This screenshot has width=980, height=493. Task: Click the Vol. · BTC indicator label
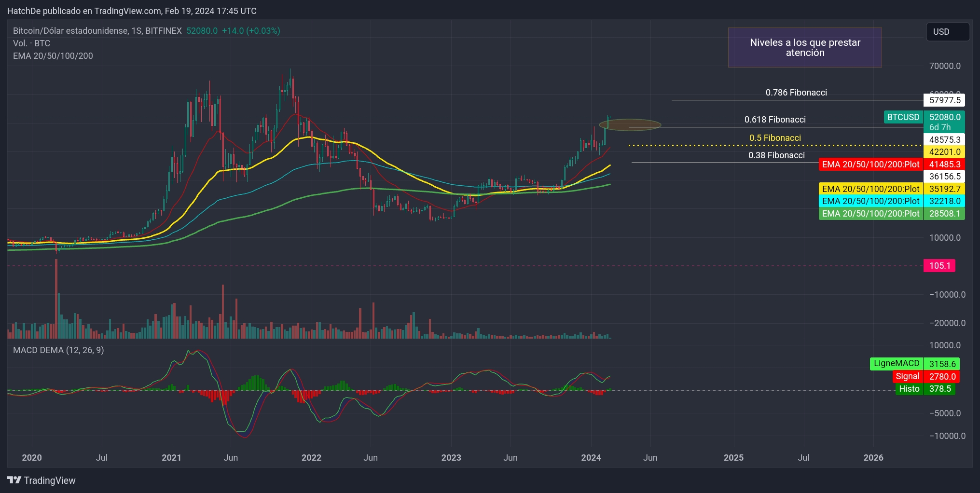(31, 43)
